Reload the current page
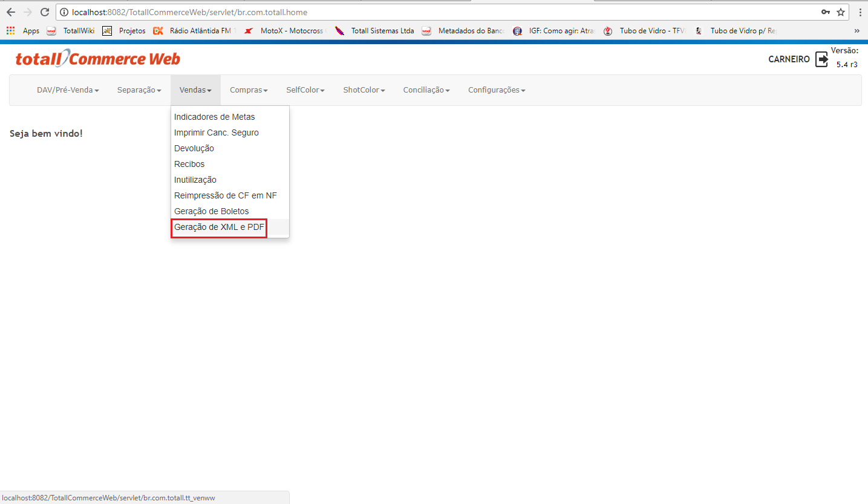The image size is (868, 504). click(44, 12)
